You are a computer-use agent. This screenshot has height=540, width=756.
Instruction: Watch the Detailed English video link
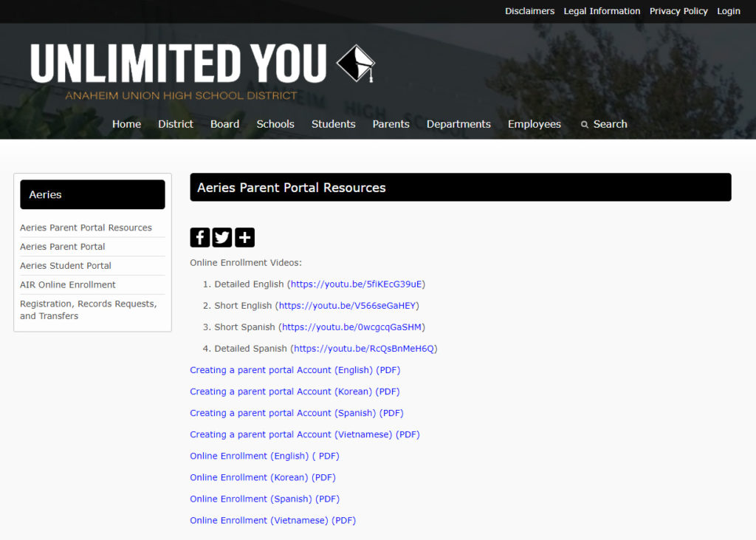tap(357, 284)
